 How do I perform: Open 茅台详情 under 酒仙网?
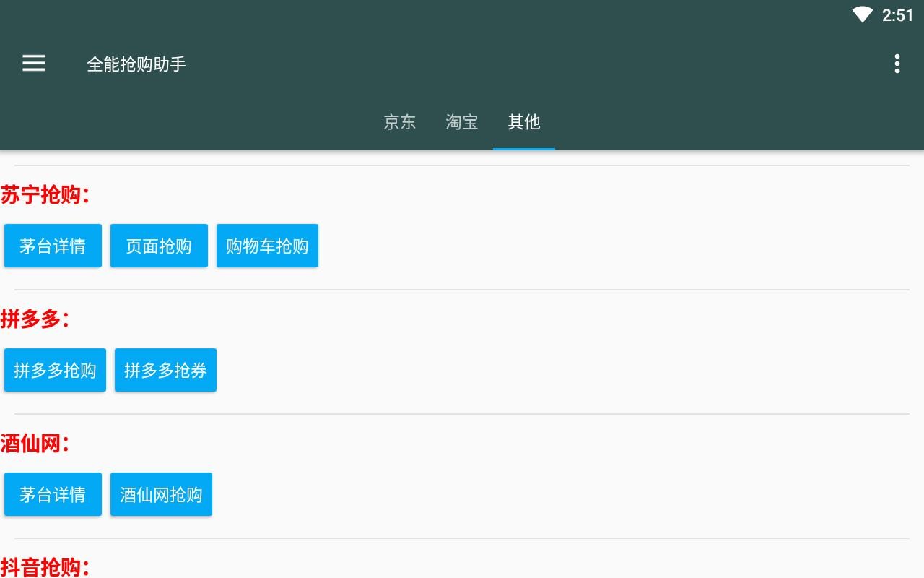(x=52, y=494)
